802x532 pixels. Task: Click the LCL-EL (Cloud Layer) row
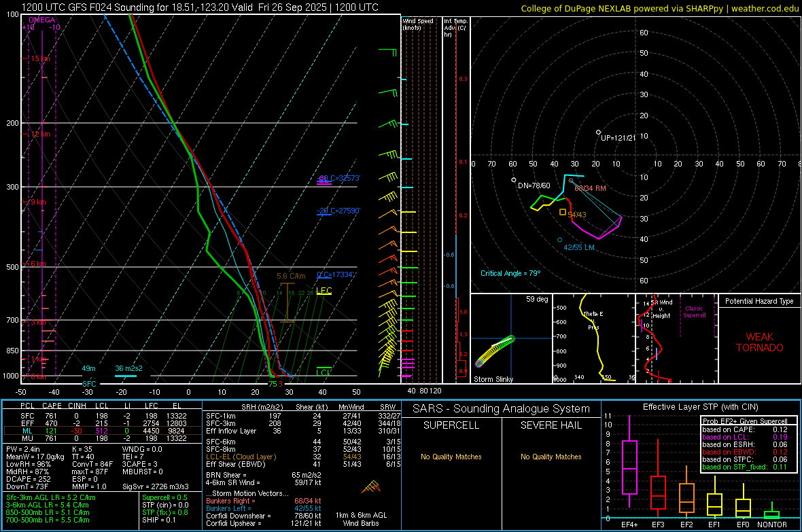(304, 457)
